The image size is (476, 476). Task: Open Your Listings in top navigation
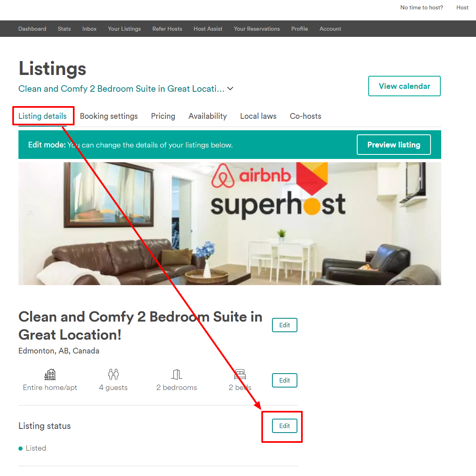(x=125, y=29)
